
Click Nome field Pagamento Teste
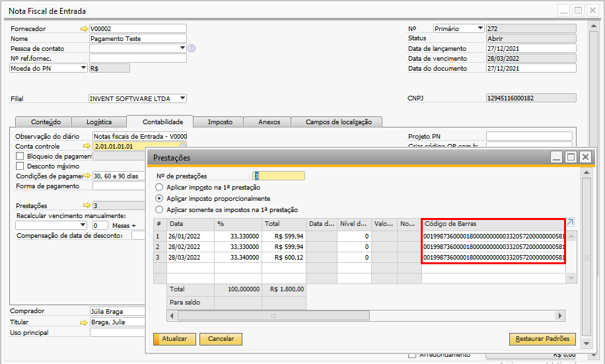(138, 38)
